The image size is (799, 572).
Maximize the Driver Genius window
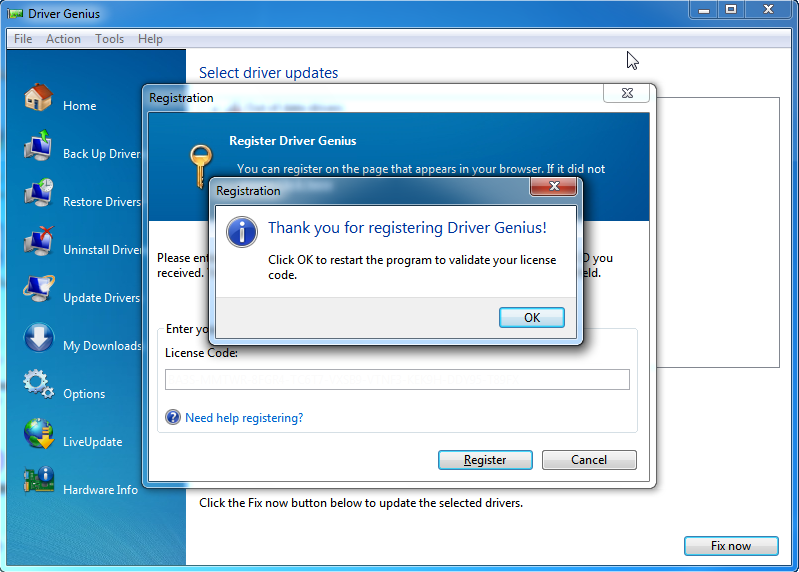click(x=731, y=10)
